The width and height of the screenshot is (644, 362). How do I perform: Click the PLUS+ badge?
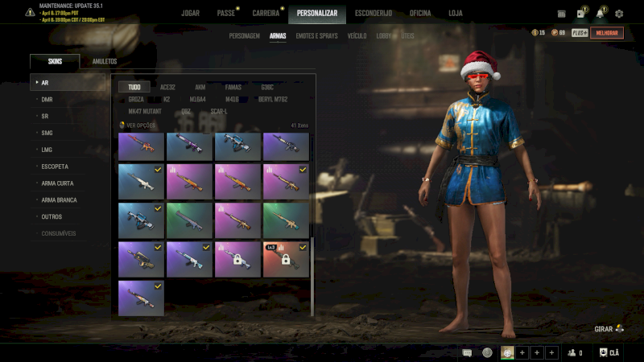click(580, 33)
